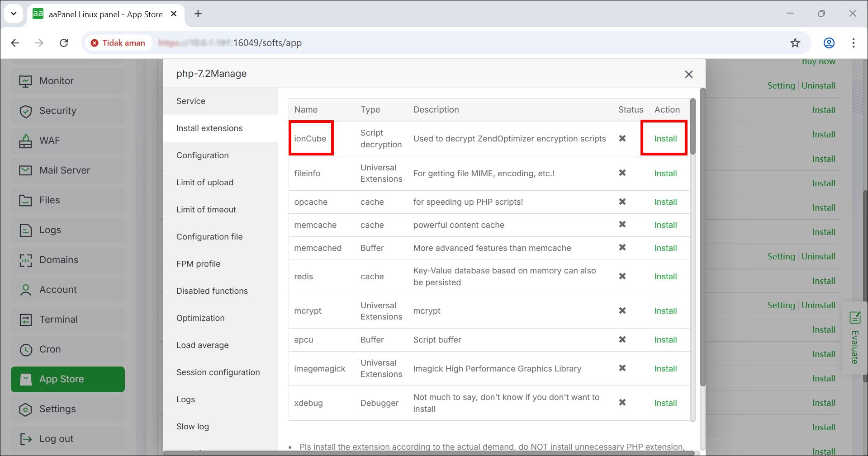Open the browser tab list dropdown
Screen dimensions: 868x456
14,14
